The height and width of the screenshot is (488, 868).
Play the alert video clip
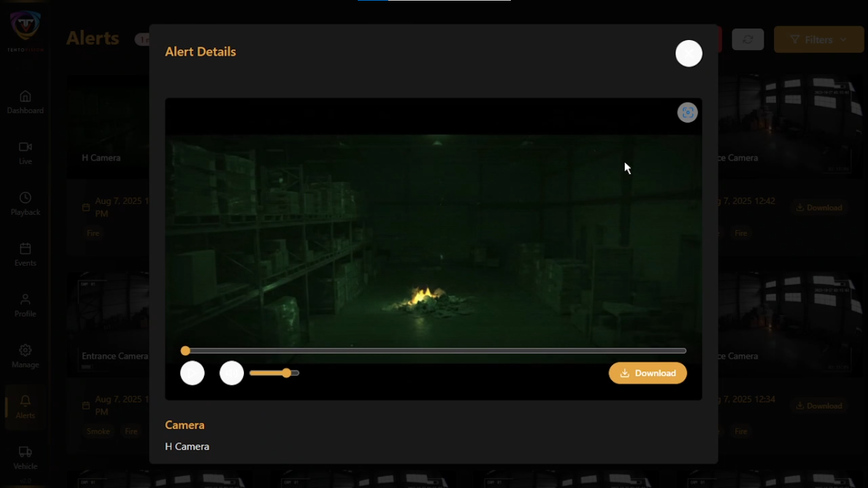pos(193,373)
